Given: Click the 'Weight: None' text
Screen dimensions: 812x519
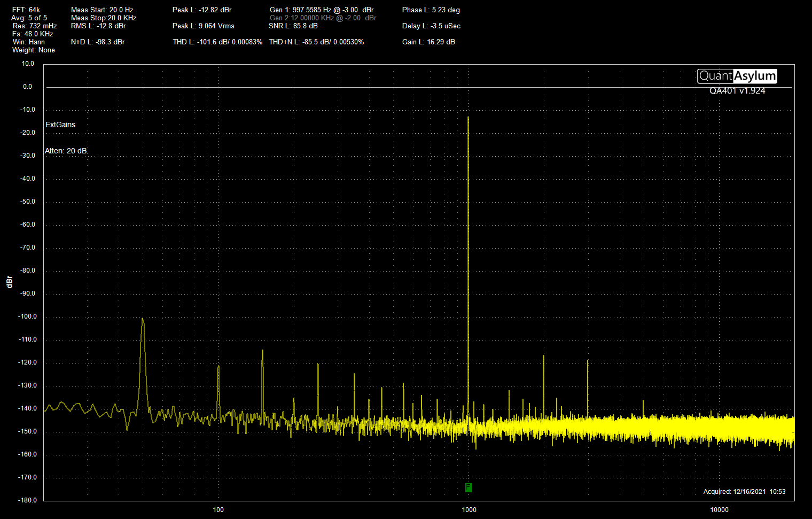Looking at the screenshot, I should 34,50.
